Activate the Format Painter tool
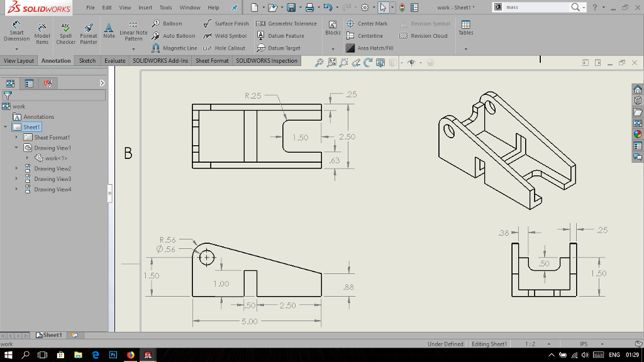644x362 pixels. point(89,34)
